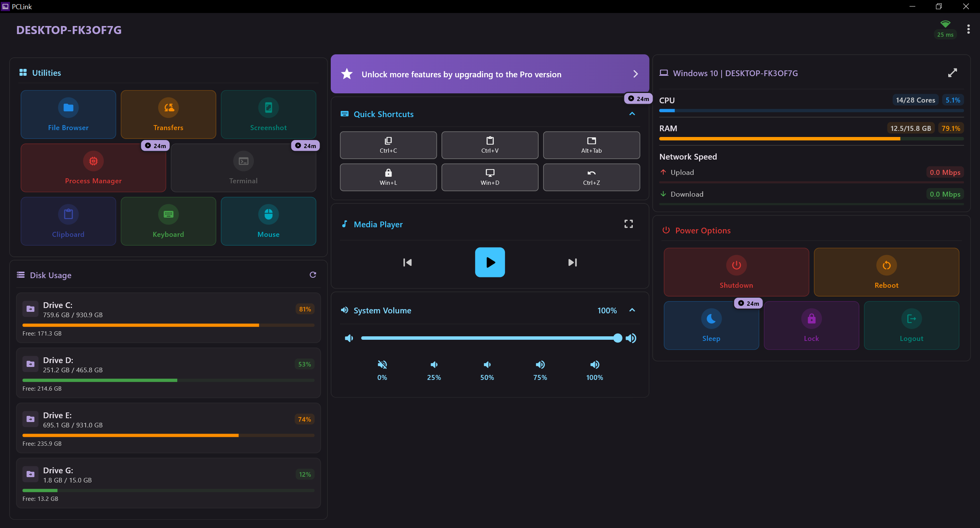The width and height of the screenshot is (980, 528).
Task: Mute volume with the 0% preset
Action: point(382,370)
